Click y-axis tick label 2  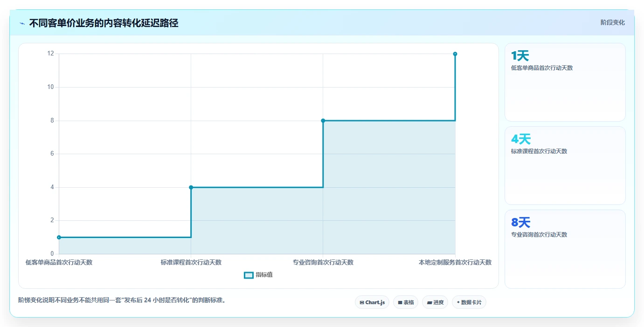[x=52, y=220]
